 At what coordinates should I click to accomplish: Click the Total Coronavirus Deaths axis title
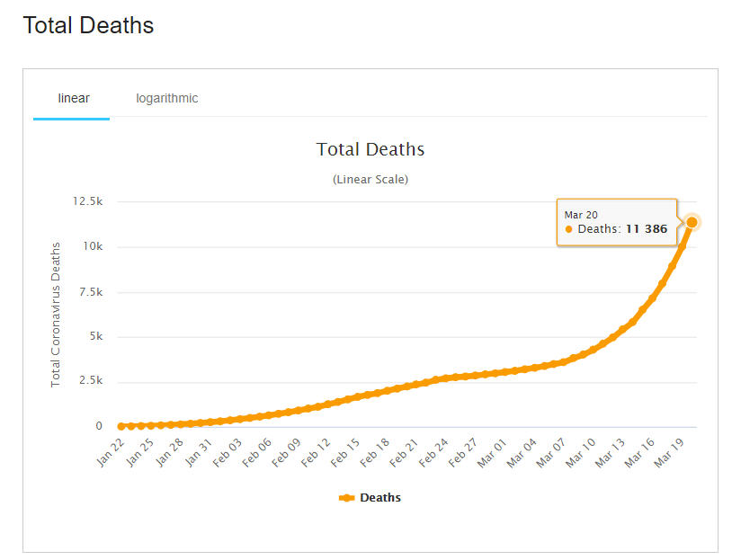55,315
